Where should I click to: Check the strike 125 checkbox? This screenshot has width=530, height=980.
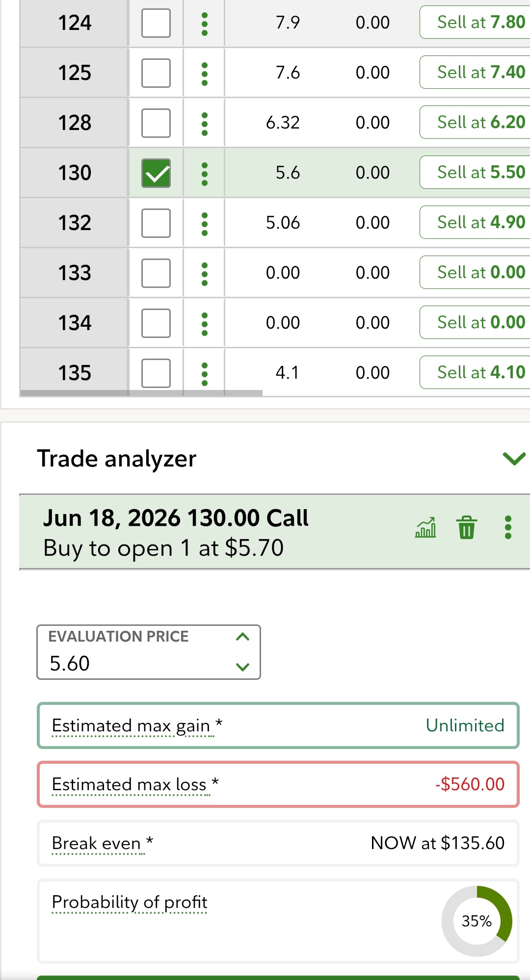[156, 73]
